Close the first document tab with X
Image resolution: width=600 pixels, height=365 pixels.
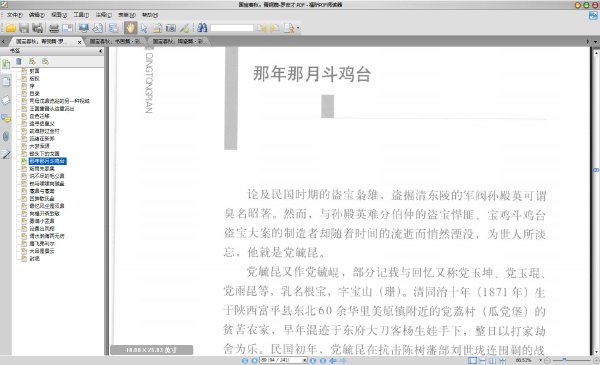click(79, 42)
